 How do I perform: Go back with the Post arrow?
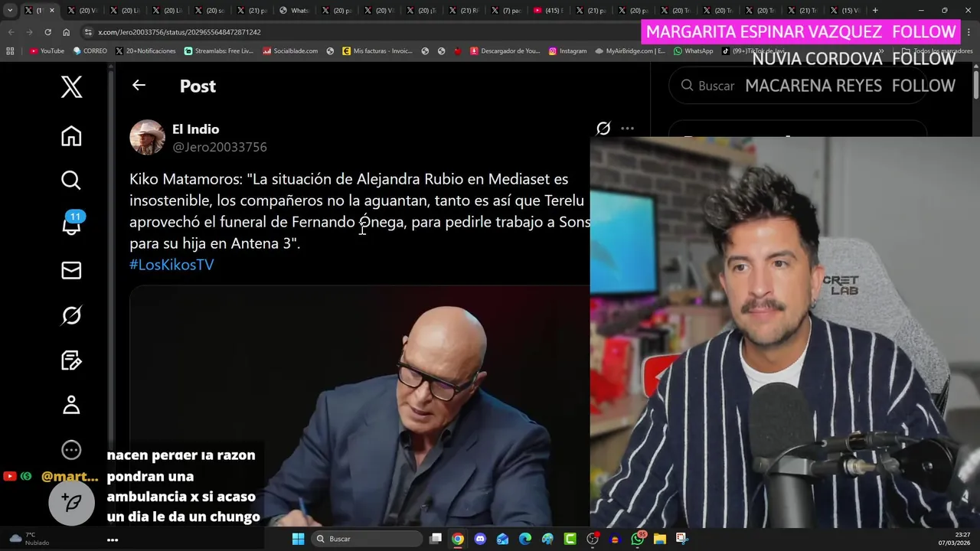tap(139, 86)
